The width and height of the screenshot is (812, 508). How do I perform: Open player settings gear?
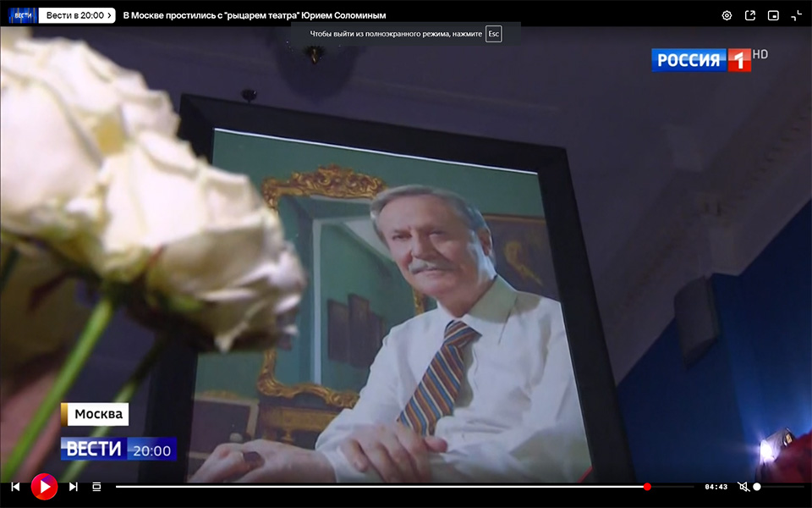(727, 15)
